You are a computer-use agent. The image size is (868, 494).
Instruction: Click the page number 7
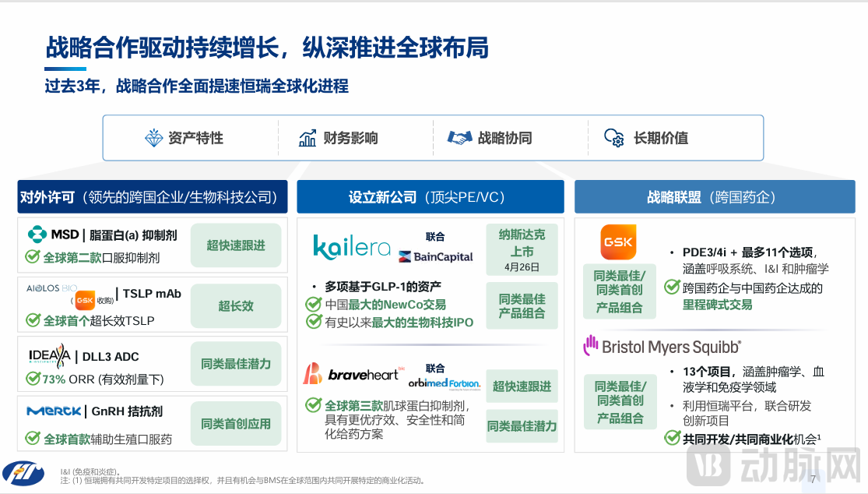pos(813,480)
